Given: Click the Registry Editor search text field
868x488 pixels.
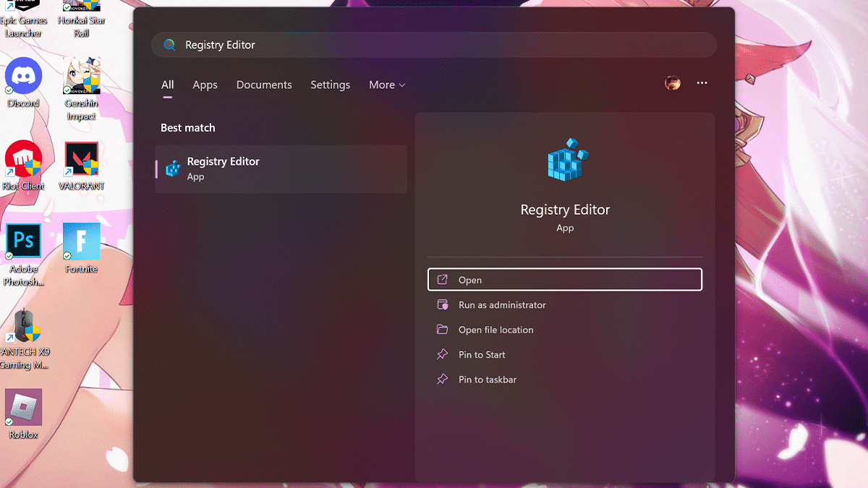Looking at the screenshot, I should 434,45.
